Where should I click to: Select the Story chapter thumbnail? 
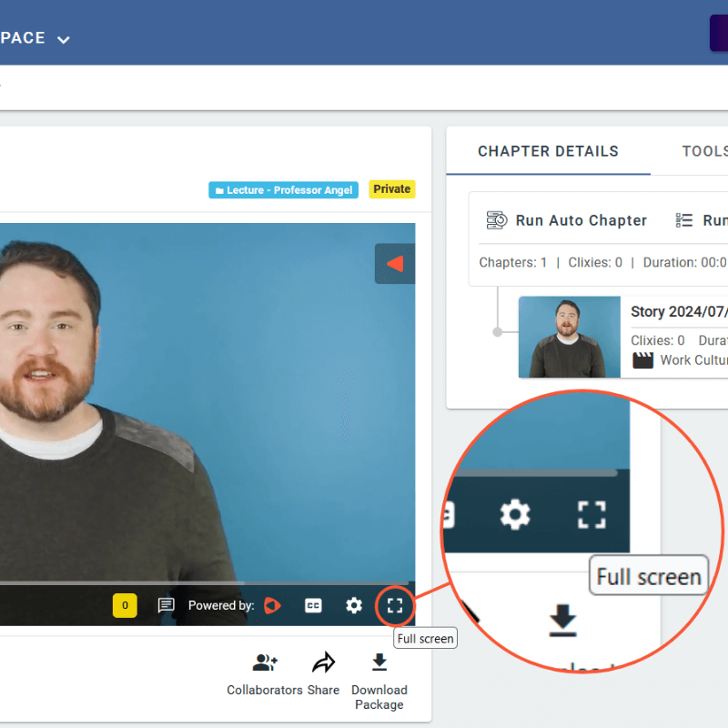570,337
